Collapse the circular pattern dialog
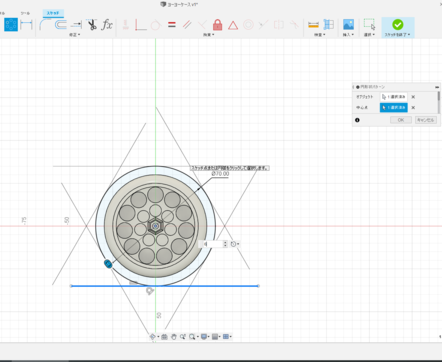 point(437,87)
